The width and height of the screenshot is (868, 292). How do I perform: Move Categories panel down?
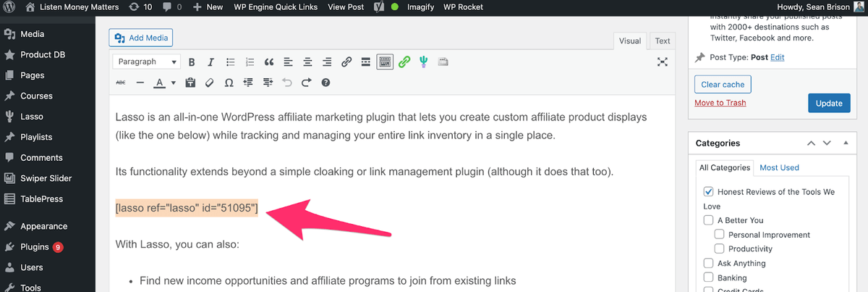pyautogui.click(x=827, y=143)
